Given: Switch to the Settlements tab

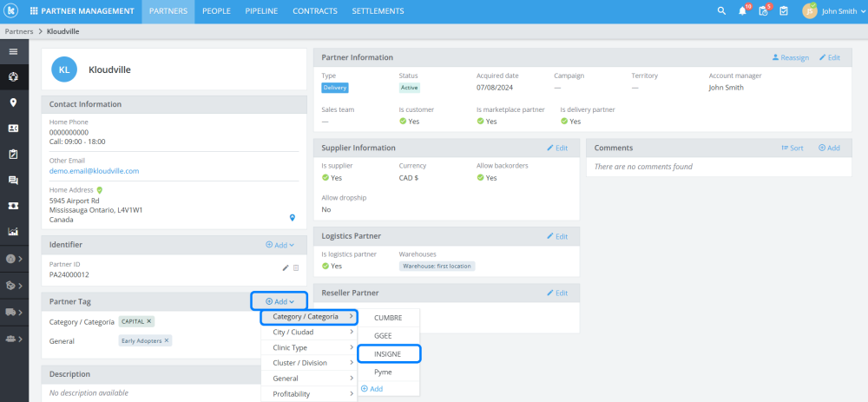Looking at the screenshot, I should point(378,11).
